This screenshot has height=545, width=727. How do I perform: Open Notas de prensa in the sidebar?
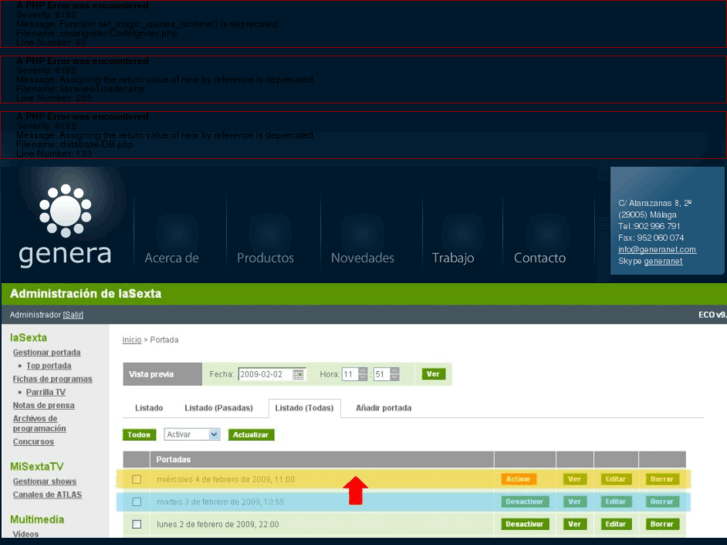tap(44, 405)
